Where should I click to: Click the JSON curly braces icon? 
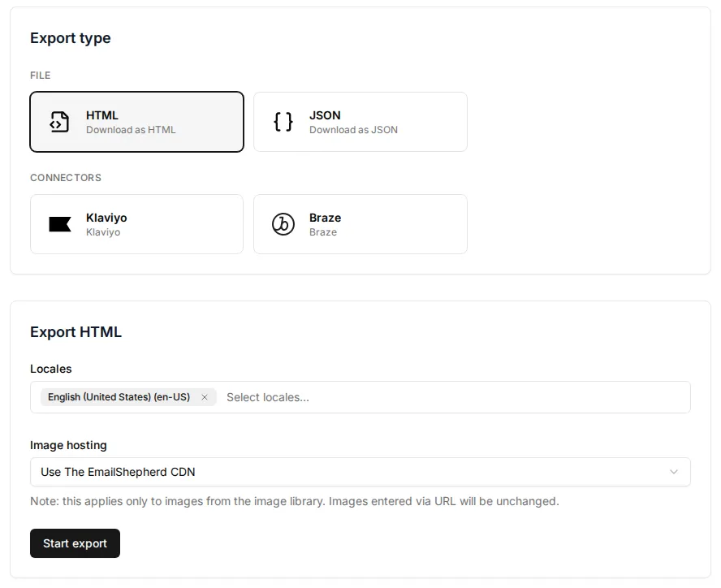click(x=283, y=122)
